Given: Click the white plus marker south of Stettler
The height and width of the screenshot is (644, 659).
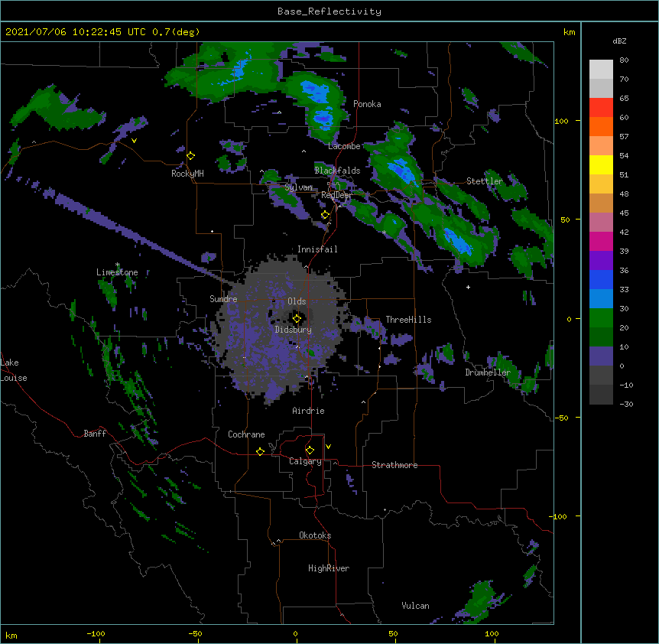Looking at the screenshot, I should (468, 287).
